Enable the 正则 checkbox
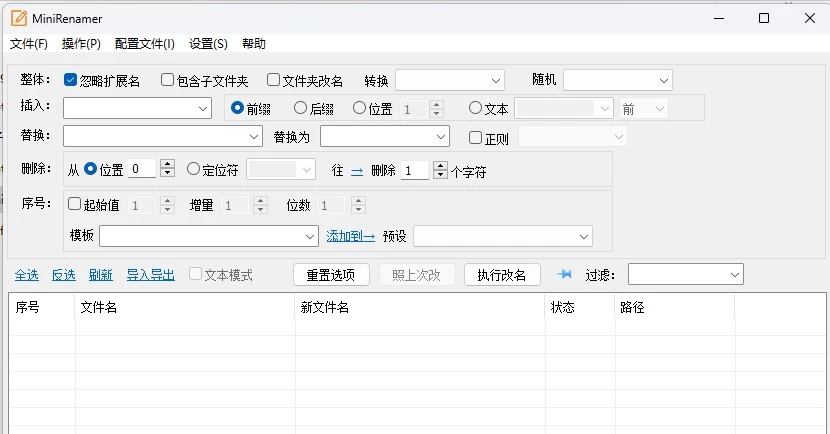The height and width of the screenshot is (434, 830). (475, 138)
